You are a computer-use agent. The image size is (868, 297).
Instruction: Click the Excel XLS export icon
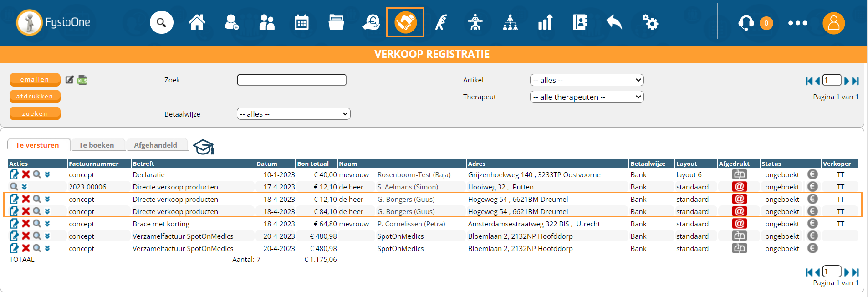tap(82, 80)
